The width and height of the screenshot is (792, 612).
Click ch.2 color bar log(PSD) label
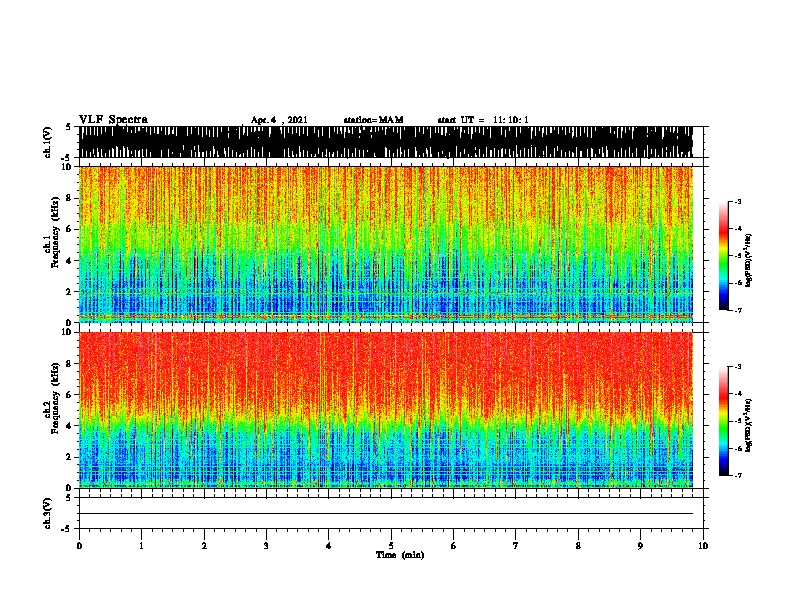(748, 425)
